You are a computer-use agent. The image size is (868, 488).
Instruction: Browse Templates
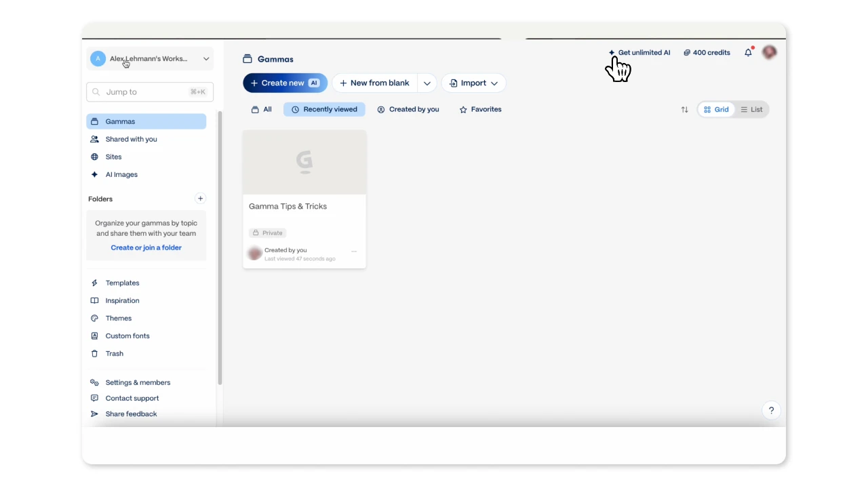click(146, 283)
